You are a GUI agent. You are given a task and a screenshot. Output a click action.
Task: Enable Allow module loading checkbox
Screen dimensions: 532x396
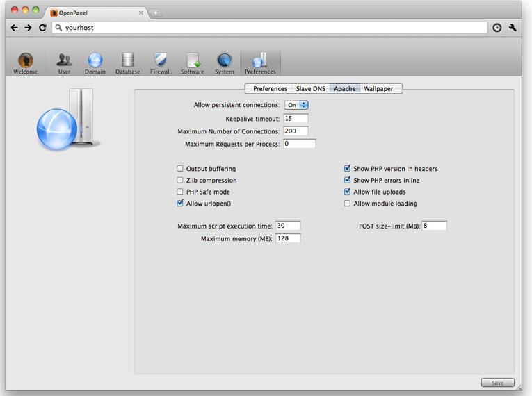[x=347, y=204]
